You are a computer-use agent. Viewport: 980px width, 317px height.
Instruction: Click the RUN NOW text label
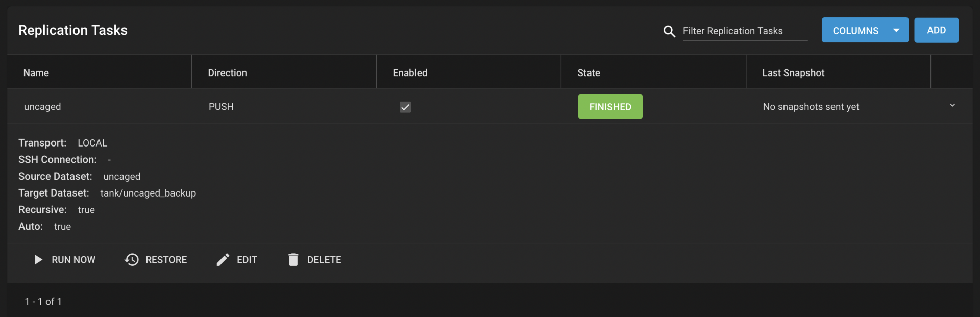tap(73, 260)
